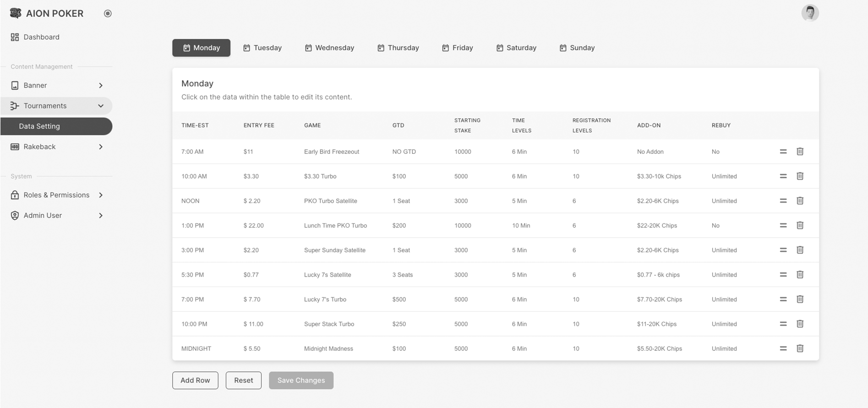Select the Sunday schedule tab

click(x=577, y=48)
